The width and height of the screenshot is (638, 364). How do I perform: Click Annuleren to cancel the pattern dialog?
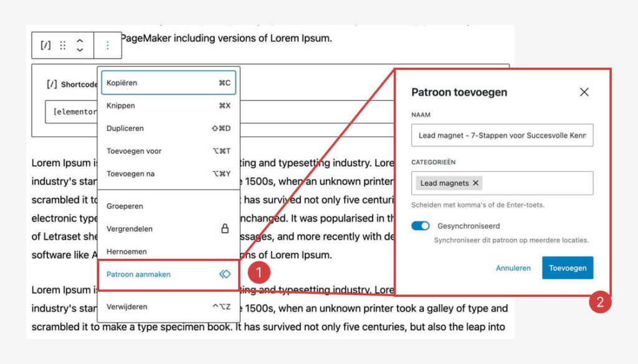click(x=513, y=268)
